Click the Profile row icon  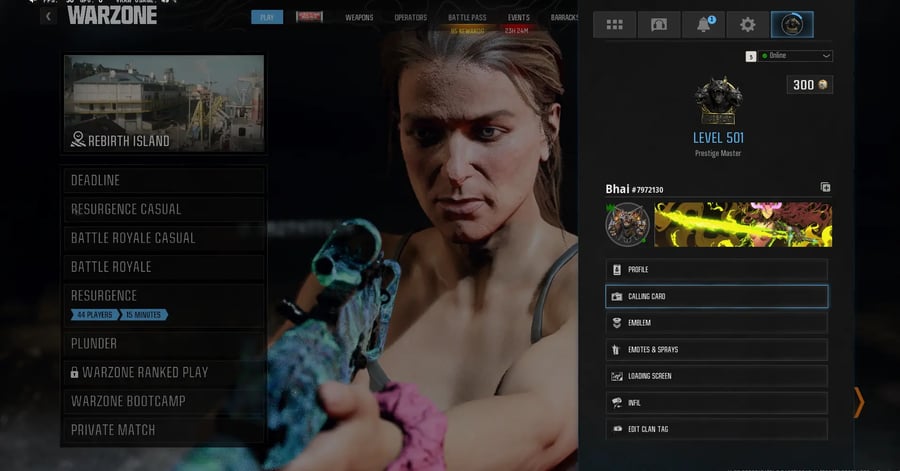[x=616, y=270]
